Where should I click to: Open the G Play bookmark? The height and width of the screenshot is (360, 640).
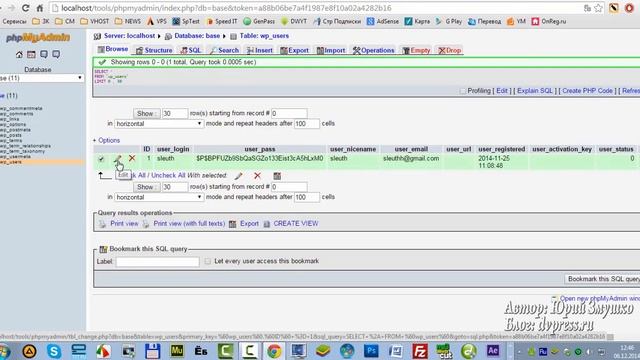click(x=449, y=21)
